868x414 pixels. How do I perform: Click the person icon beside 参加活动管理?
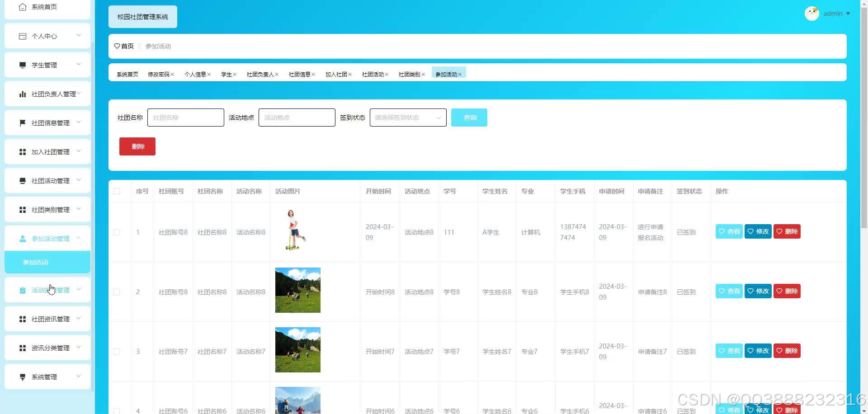click(x=23, y=239)
